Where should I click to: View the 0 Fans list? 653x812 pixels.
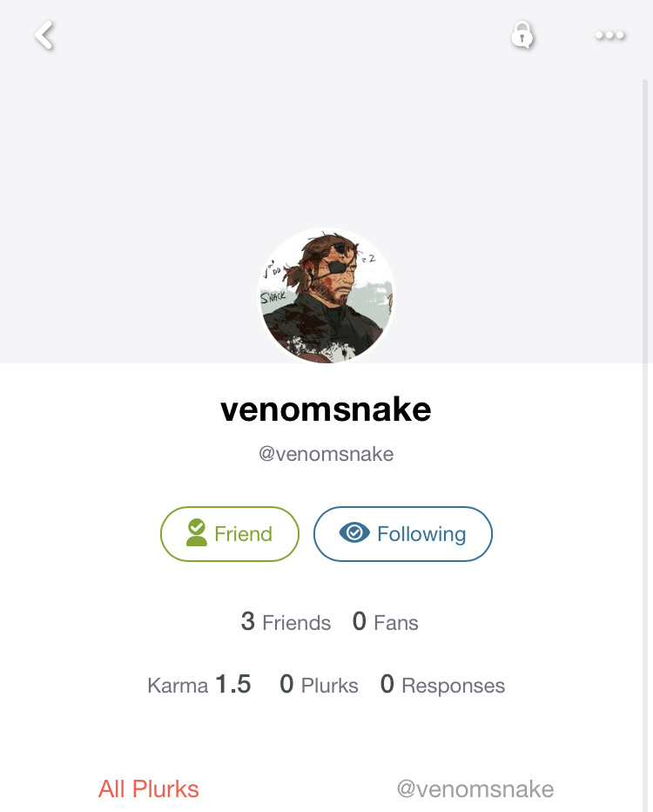click(386, 622)
